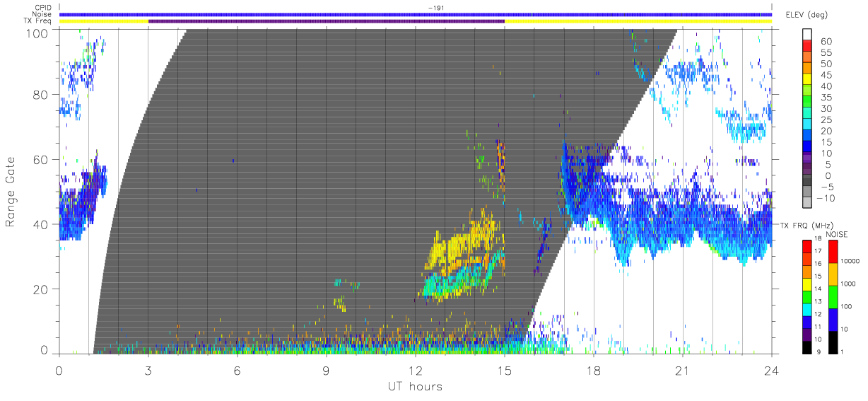The image size is (868, 401).
Task: Click the cyan 12–13 MHz TX FRQ swatch
Action: [x=809, y=308]
